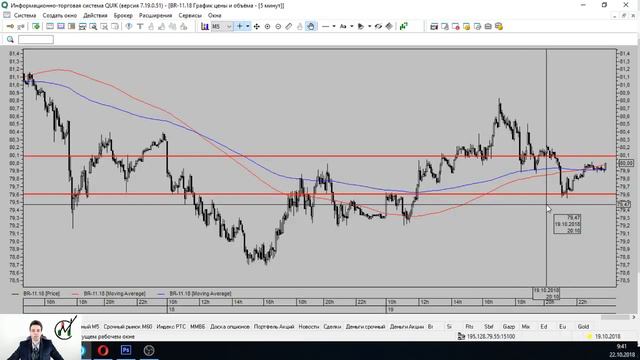Viewport: 640px width, 360px height.
Task: Switch to Sbrf tab
Action: 489,327
